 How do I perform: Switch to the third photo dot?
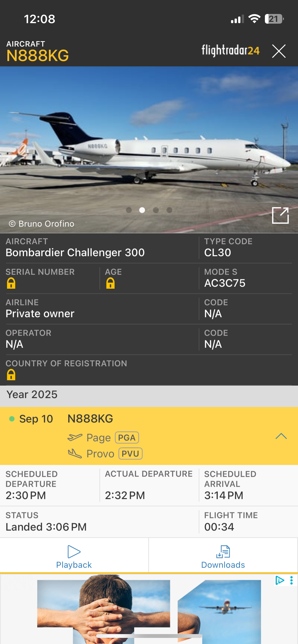point(156,210)
